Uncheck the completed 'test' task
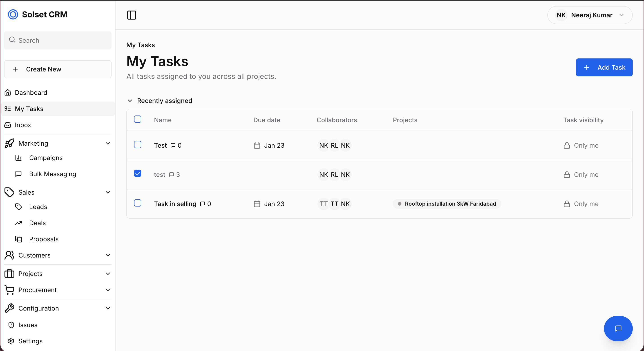This screenshot has height=351, width=644. click(138, 173)
